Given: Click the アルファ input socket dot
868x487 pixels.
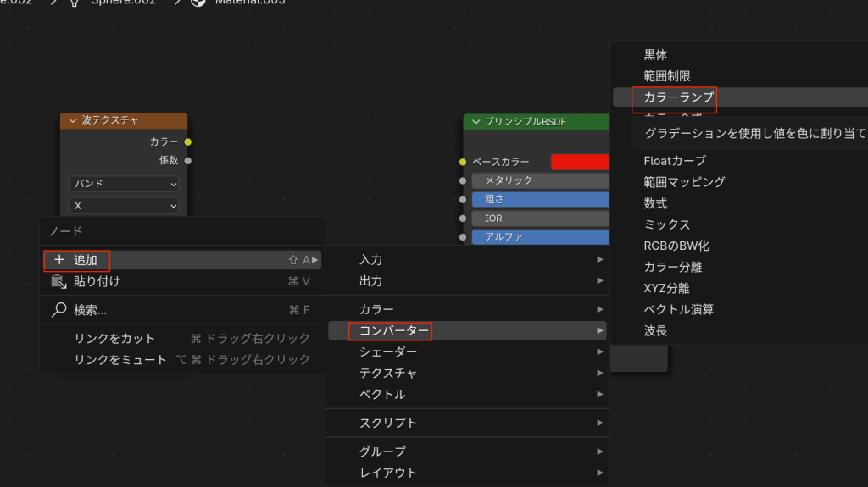Looking at the screenshot, I should click(463, 237).
